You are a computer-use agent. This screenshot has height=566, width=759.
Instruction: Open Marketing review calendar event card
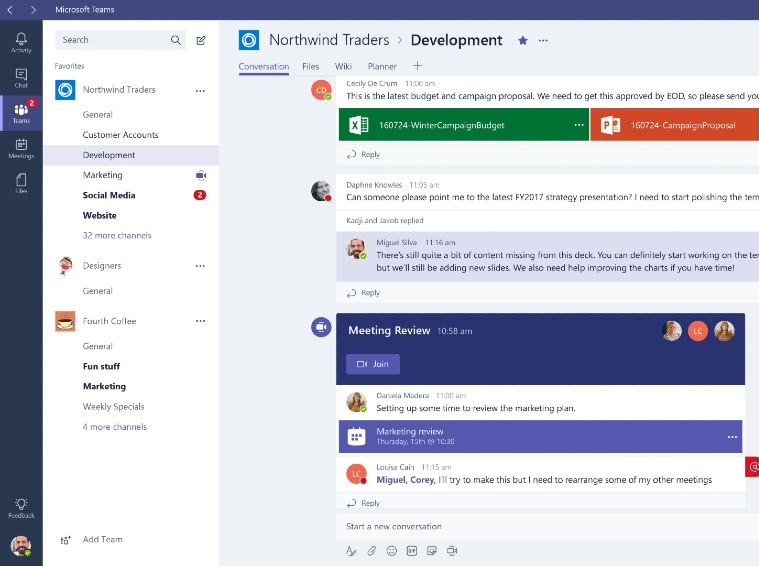[540, 436]
